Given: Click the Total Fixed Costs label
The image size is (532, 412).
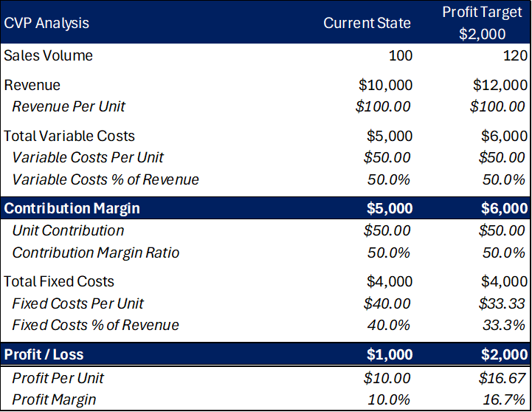Looking at the screenshot, I should 59,281.
